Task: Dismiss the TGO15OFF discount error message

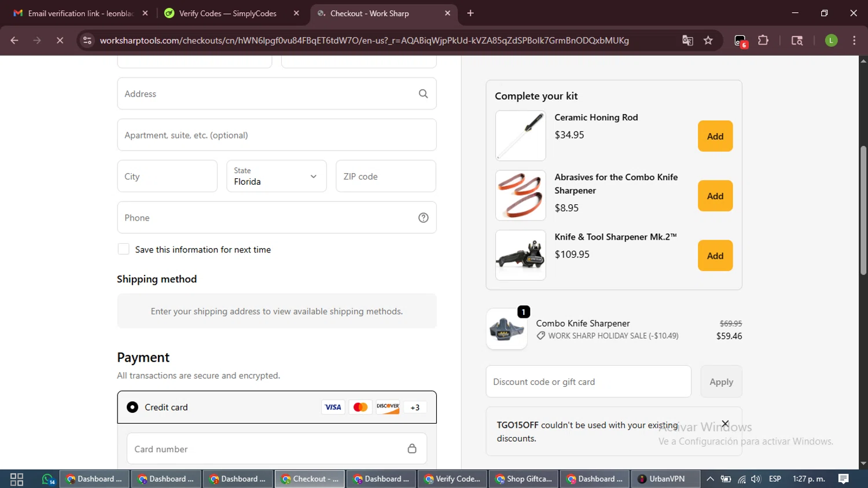Action: 725,424
